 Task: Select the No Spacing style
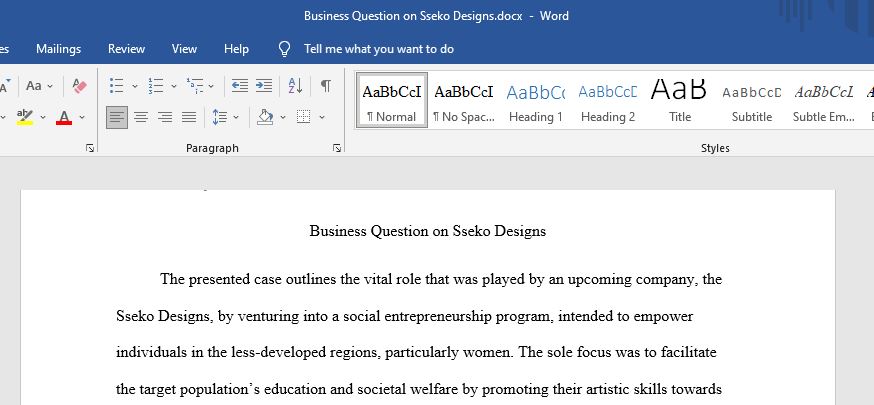pyautogui.click(x=464, y=100)
